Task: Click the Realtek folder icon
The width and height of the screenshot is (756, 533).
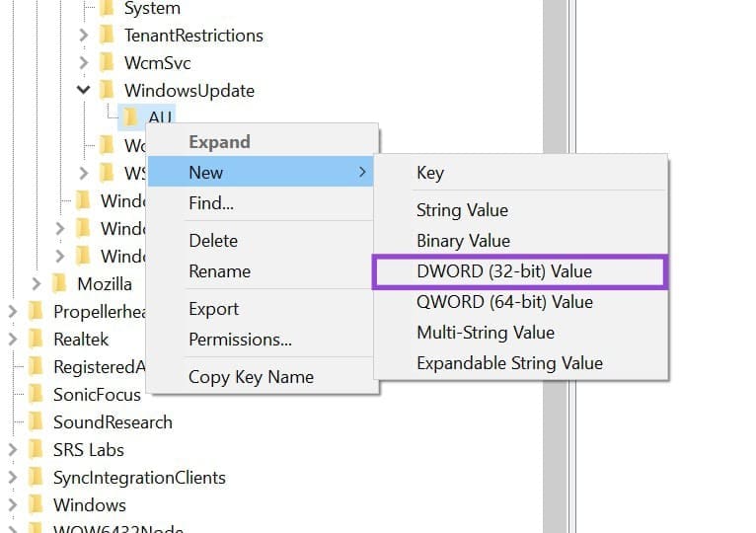Action: (x=37, y=340)
